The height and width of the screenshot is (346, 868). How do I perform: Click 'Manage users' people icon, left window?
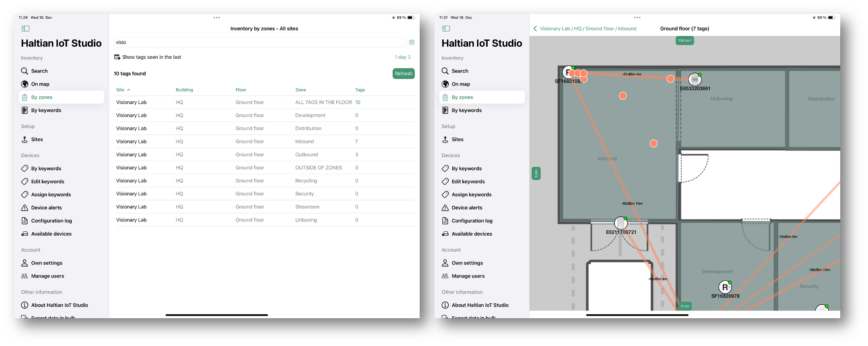(x=25, y=276)
